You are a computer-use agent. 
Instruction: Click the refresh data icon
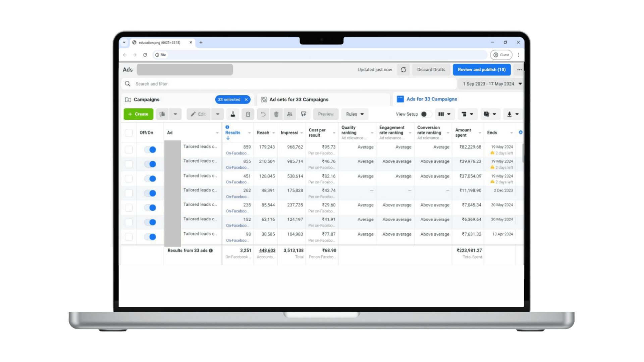point(403,70)
